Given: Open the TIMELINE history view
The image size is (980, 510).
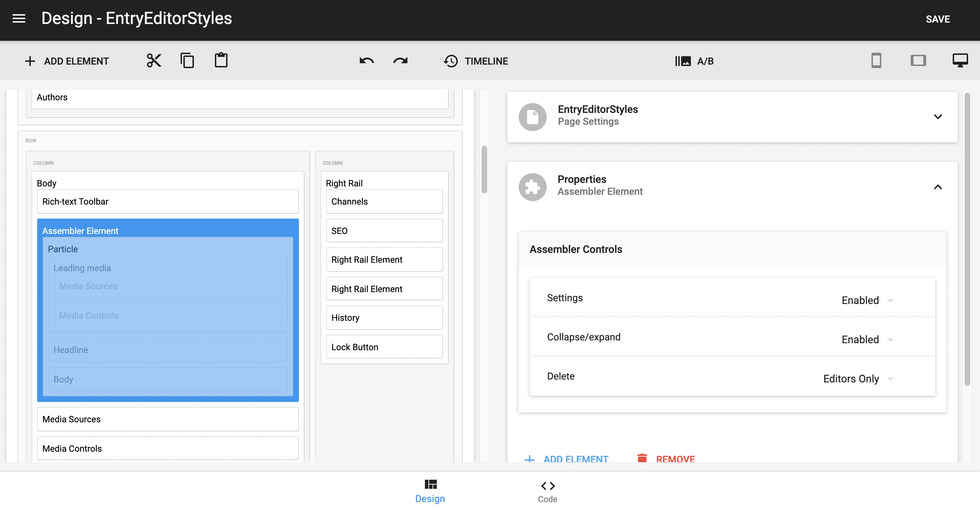Looking at the screenshot, I should [476, 61].
